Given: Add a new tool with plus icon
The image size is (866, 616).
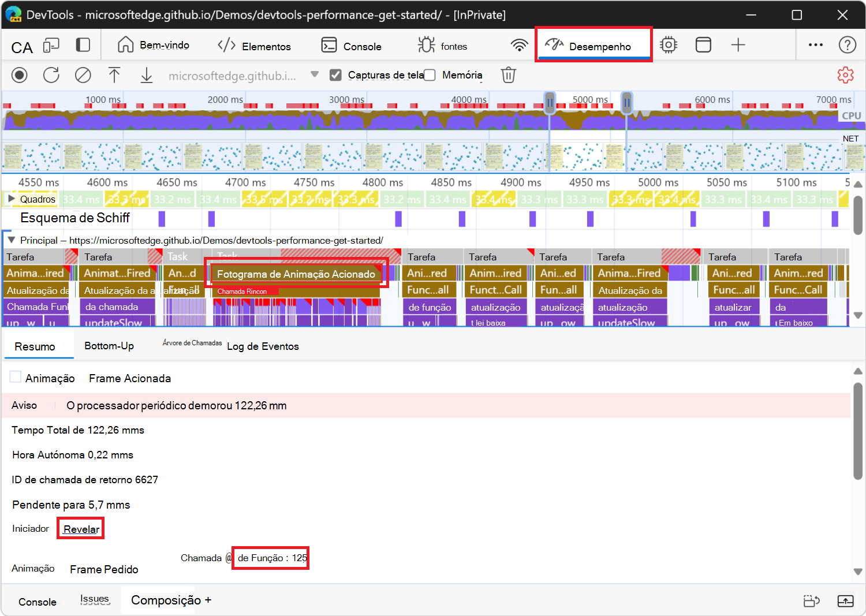Looking at the screenshot, I should coord(738,45).
